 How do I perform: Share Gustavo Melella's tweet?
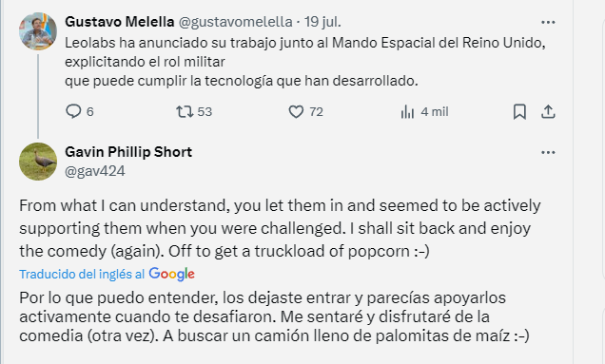[548, 112]
